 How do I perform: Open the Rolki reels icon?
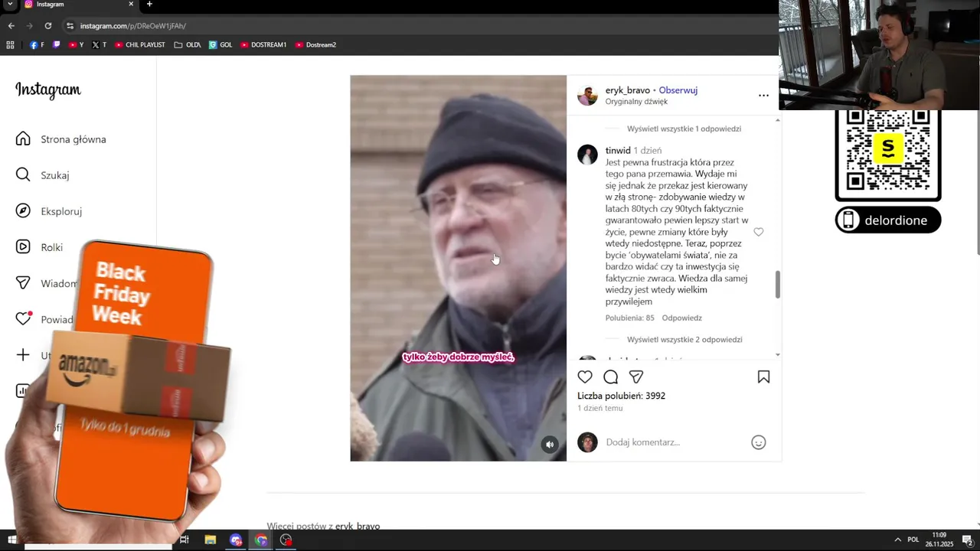pos(23,247)
